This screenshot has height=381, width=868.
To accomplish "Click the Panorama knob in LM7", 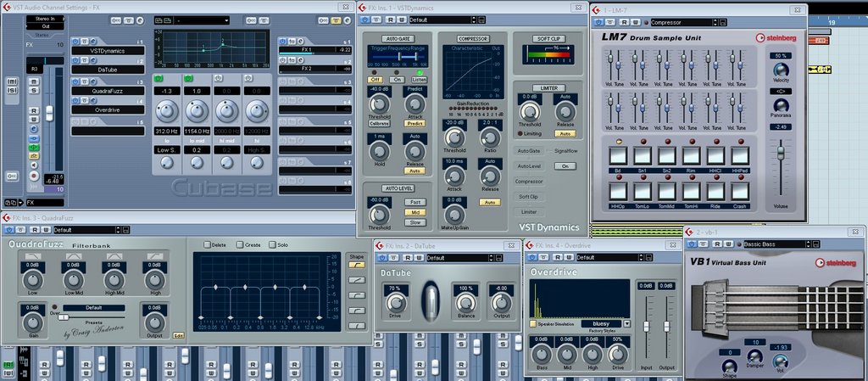I will click(781, 106).
